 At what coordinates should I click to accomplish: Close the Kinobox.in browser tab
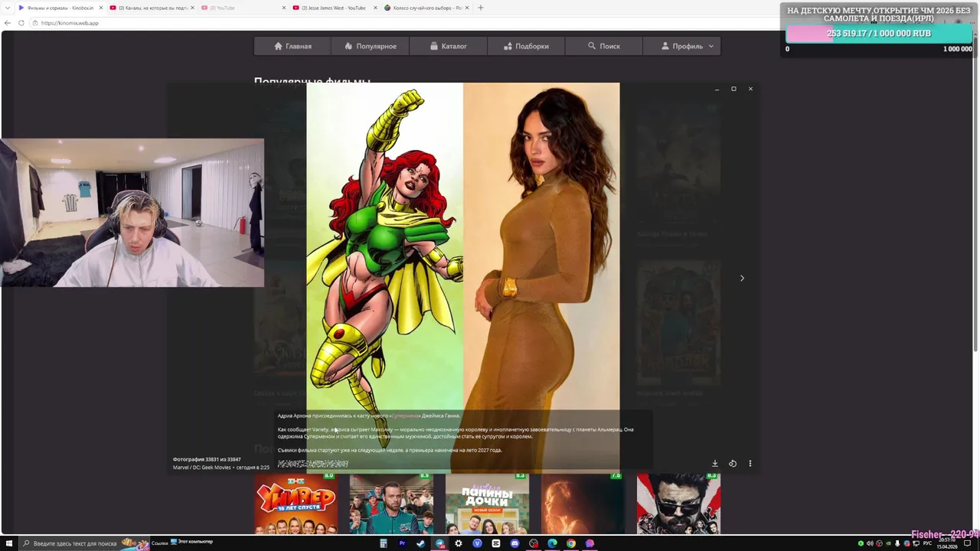pyautogui.click(x=100, y=8)
